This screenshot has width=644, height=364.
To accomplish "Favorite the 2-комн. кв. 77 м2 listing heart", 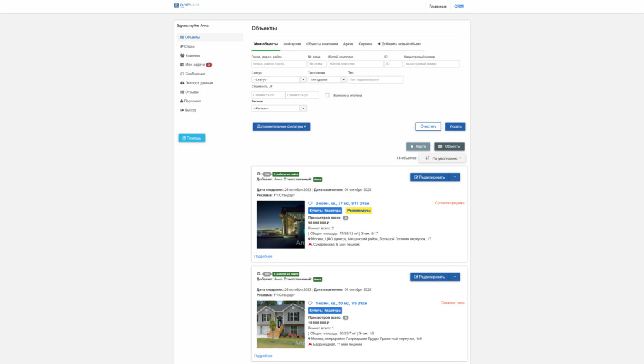I will click(x=310, y=204).
